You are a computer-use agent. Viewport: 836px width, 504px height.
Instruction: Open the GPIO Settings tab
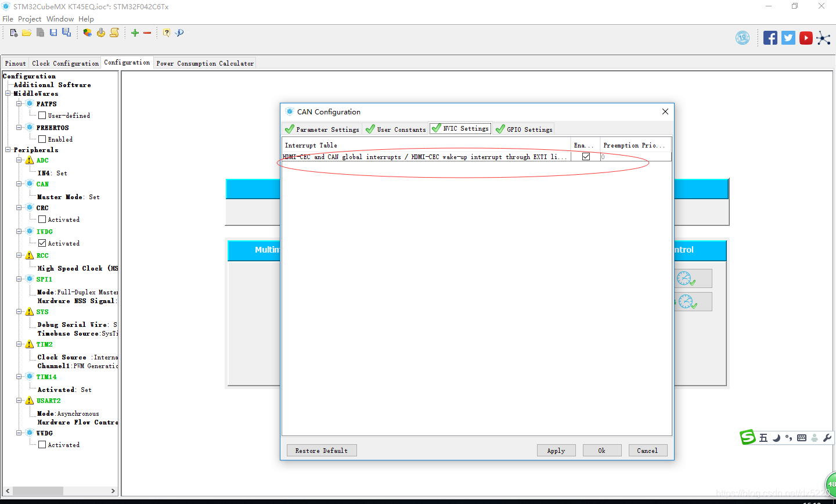(x=524, y=129)
